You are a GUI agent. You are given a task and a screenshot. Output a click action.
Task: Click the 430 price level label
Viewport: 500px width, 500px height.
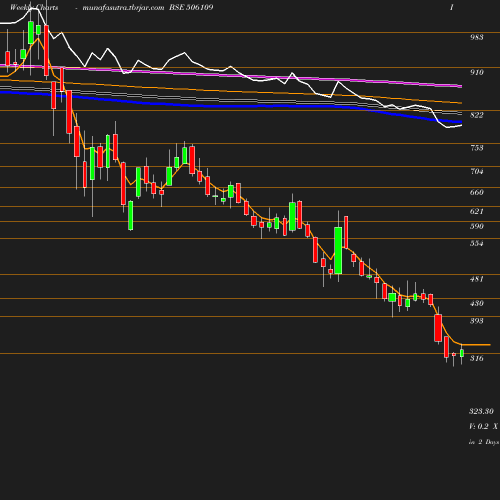coord(477,303)
